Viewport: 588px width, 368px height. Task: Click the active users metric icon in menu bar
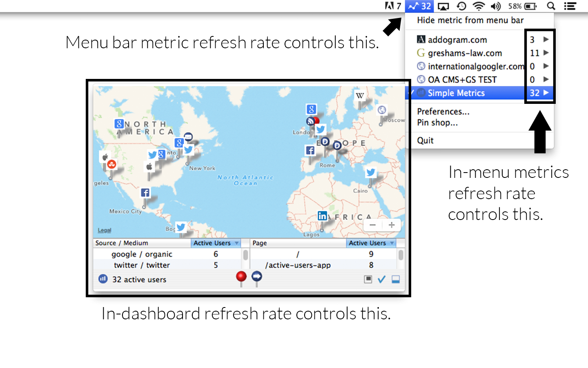click(419, 6)
